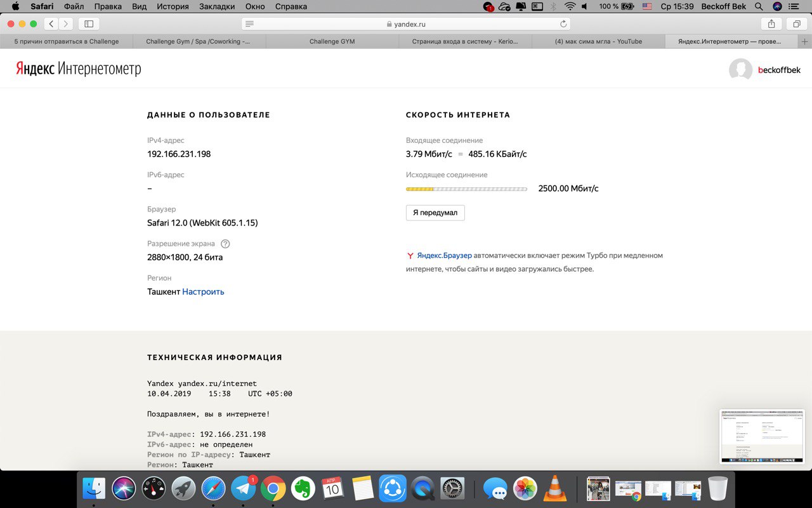Open Evernote from the Dock
The height and width of the screenshot is (508, 812).
[303, 489]
